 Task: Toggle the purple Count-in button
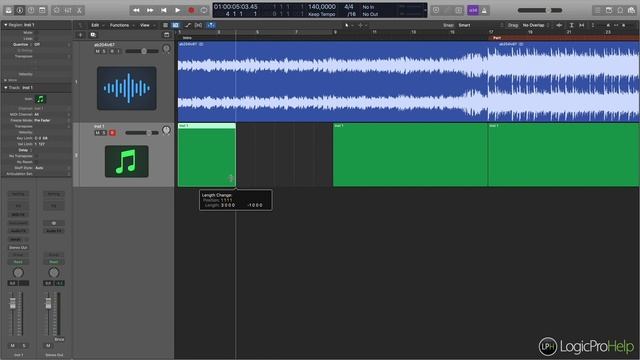pos(473,10)
